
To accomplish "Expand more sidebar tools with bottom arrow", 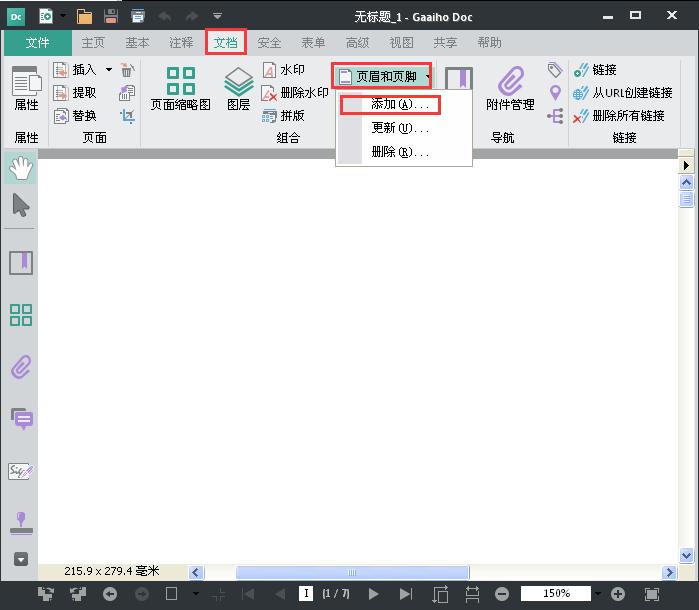I will tap(21, 559).
